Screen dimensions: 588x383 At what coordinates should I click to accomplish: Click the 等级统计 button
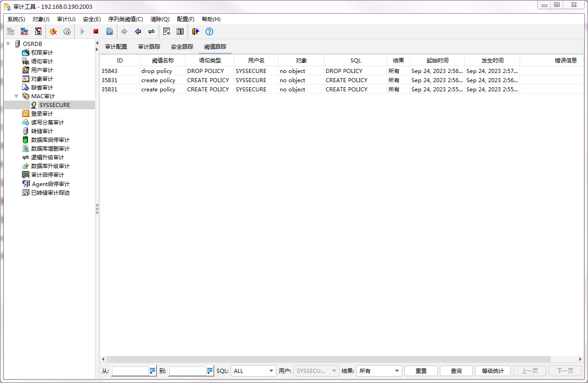click(493, 371)
